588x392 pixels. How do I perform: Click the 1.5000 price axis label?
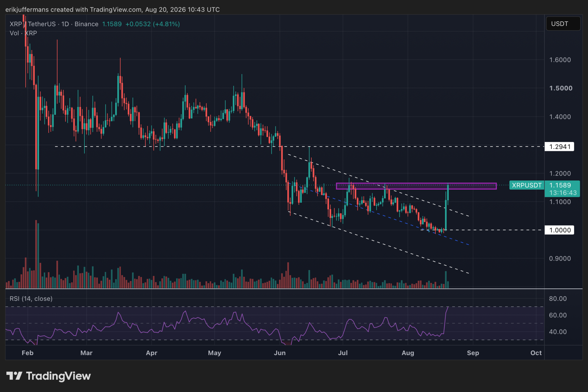pyautogui.click(x=561, y=88)
